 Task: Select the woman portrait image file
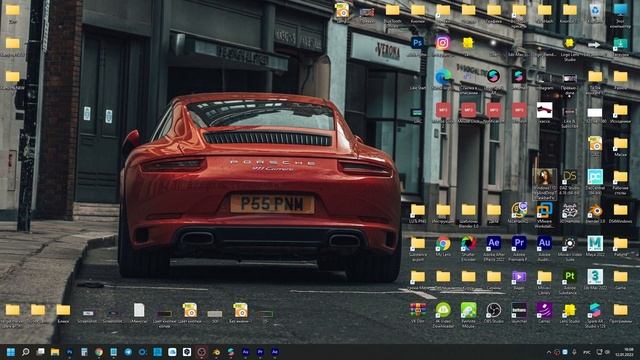pyautogui.click(x=544, y=177)
